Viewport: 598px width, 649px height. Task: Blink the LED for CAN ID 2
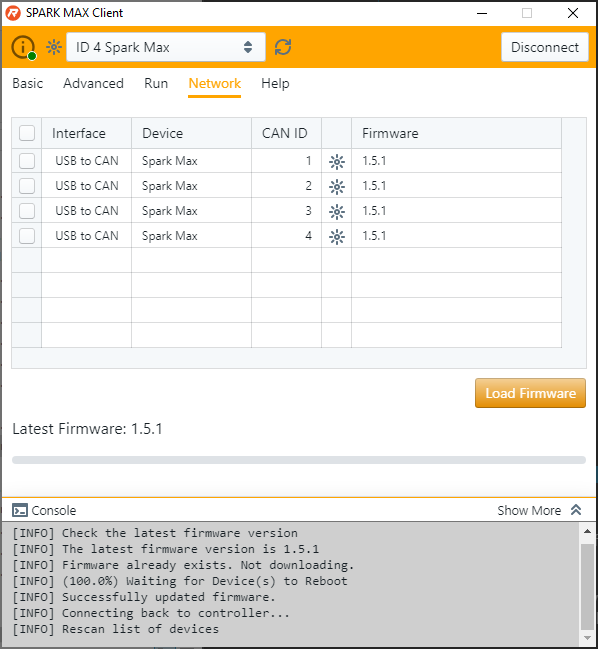tap(337, 187)
